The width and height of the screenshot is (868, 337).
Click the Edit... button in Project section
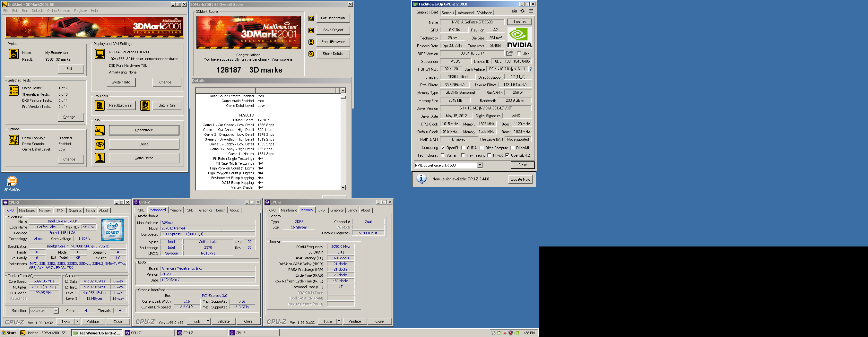click(71, 69)
